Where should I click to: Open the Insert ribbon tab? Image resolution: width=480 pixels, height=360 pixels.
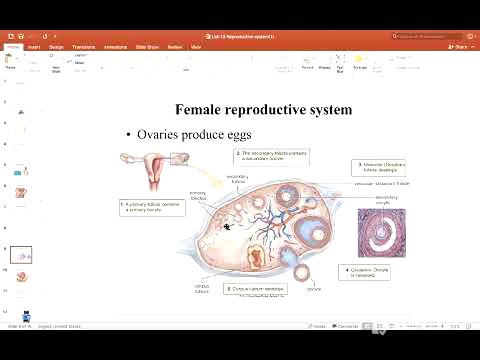(34, 47)
